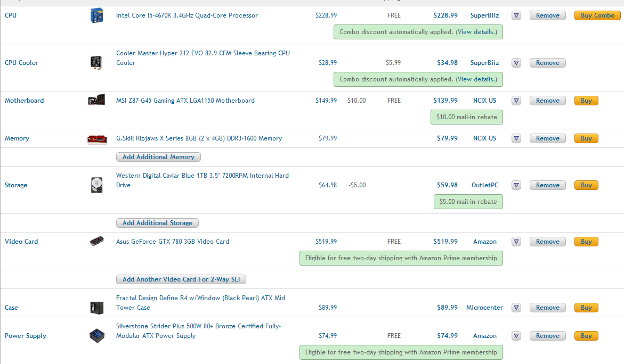Remove the MSI motherboard from the list
The image size is (624, 364).
pyautogui.click(x=548, y=101)
